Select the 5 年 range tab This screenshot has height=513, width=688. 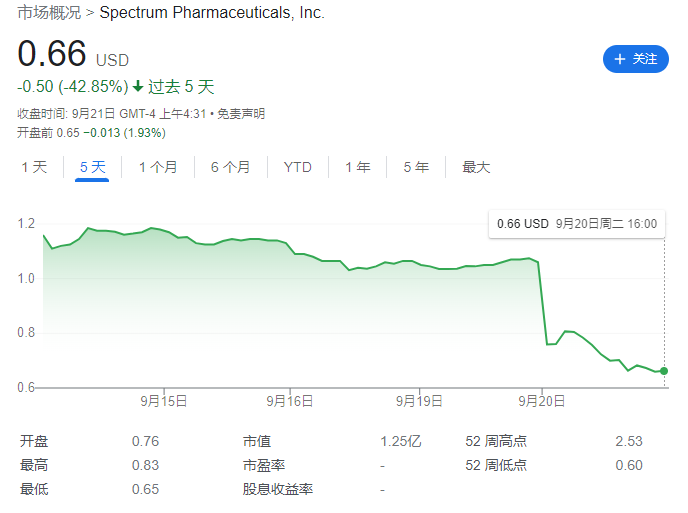[416, 167]
